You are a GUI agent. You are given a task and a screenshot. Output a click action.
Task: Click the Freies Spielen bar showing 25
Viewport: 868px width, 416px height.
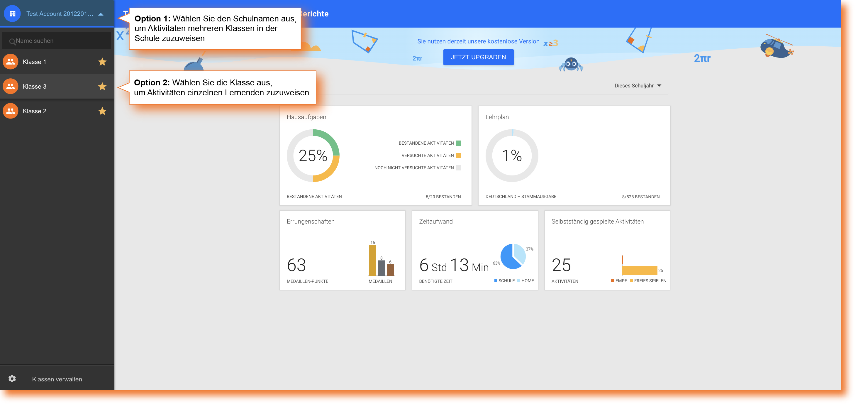(x=639, y=270)
